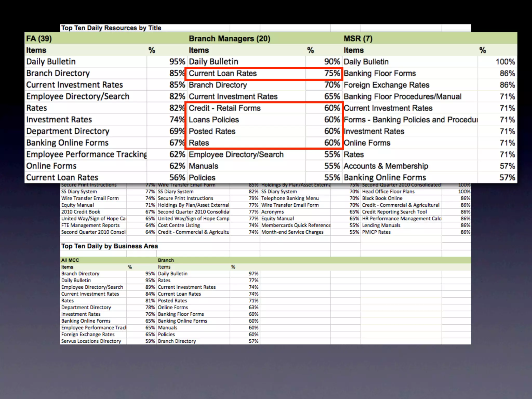Image resolution: width=532 pixels, height=399 pixels.
Task: Click 'FTE Management Reports' cell
Action: [90, 225]
